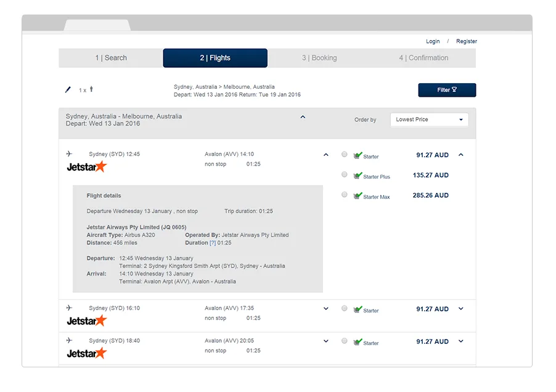556x392 pixels.
Task: Click the pencil edit search icon
Action: 68,89
